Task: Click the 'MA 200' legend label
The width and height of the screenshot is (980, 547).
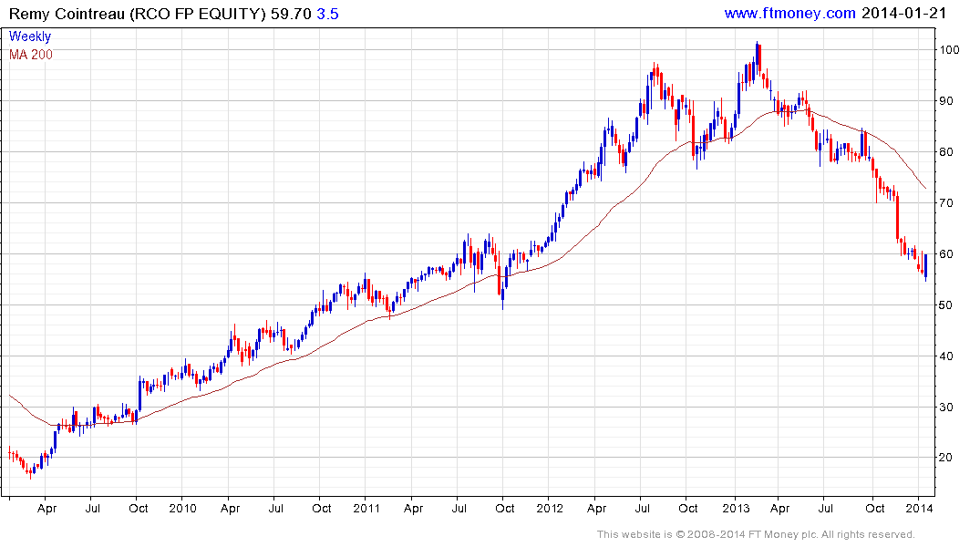Action: coord(31,55)
